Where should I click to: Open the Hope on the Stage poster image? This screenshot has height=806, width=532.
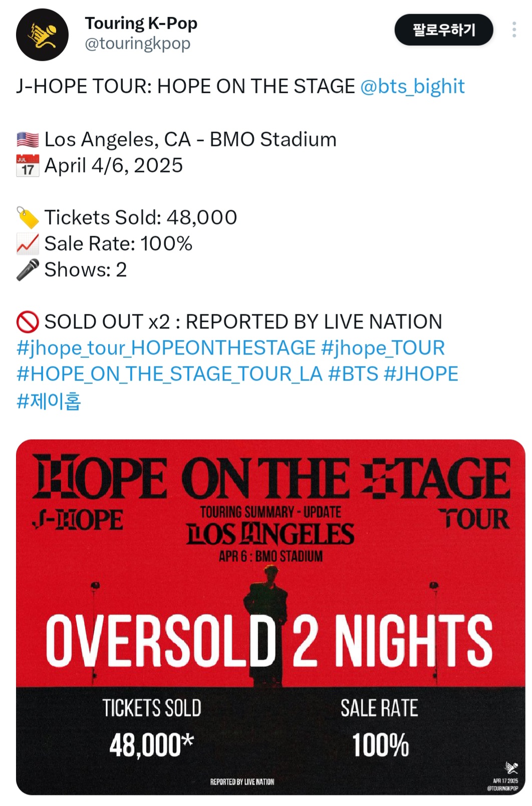tap(271, 617)
